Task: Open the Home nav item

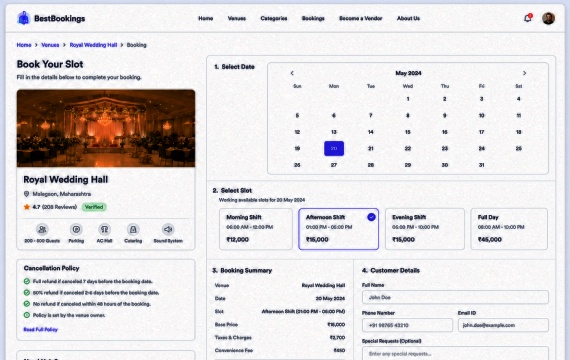Action: pos(205,18)
